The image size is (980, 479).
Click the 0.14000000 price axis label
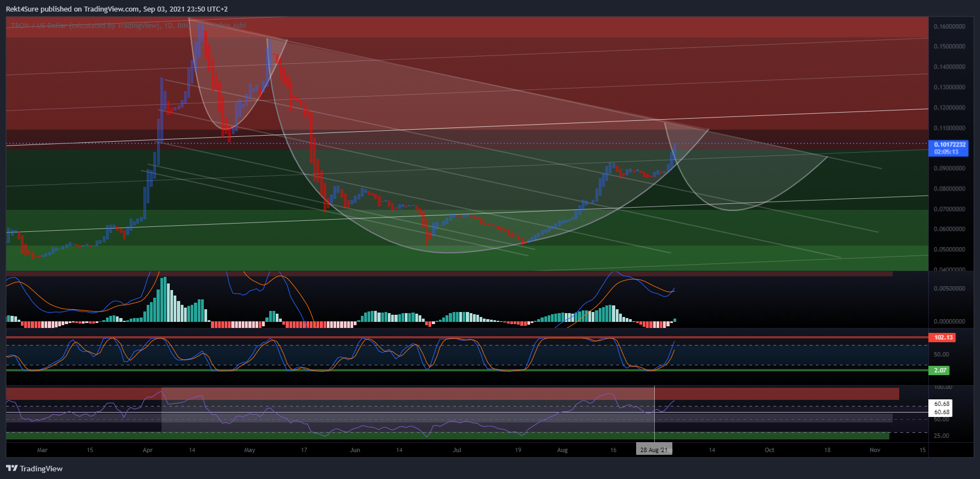[x=949, y=67]
